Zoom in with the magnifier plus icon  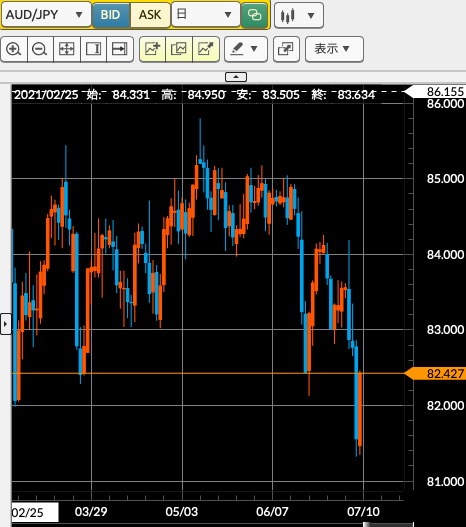coord(14,49)
